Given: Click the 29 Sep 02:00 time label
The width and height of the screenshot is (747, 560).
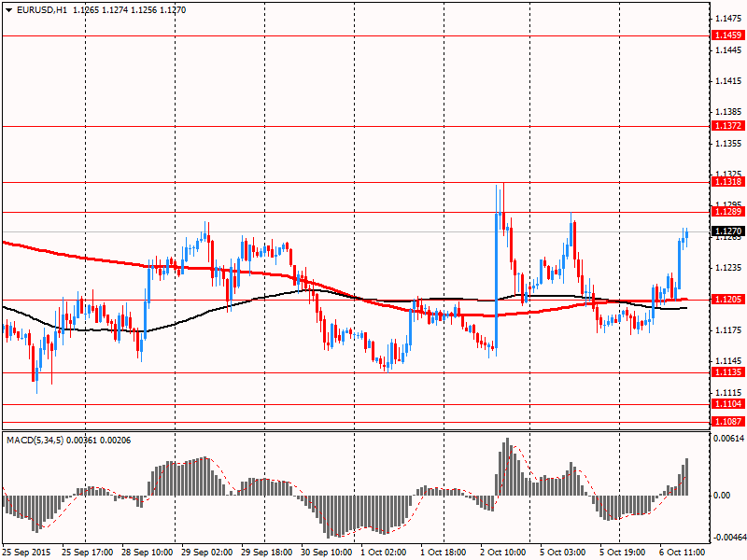Looking at the screenshot, I should 207,553.
